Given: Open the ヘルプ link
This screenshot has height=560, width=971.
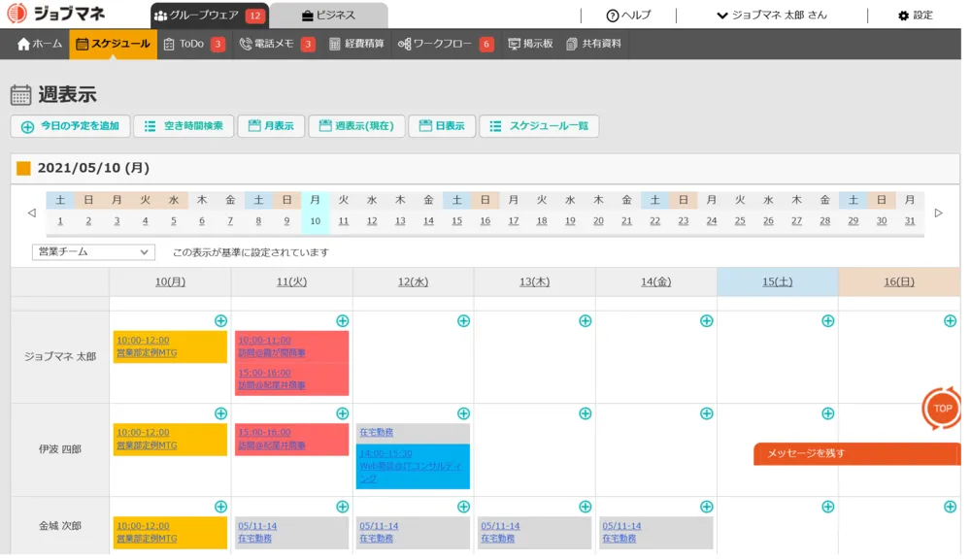Looking at the screenshot, I should pyautogui.click(x=628, y=16).
